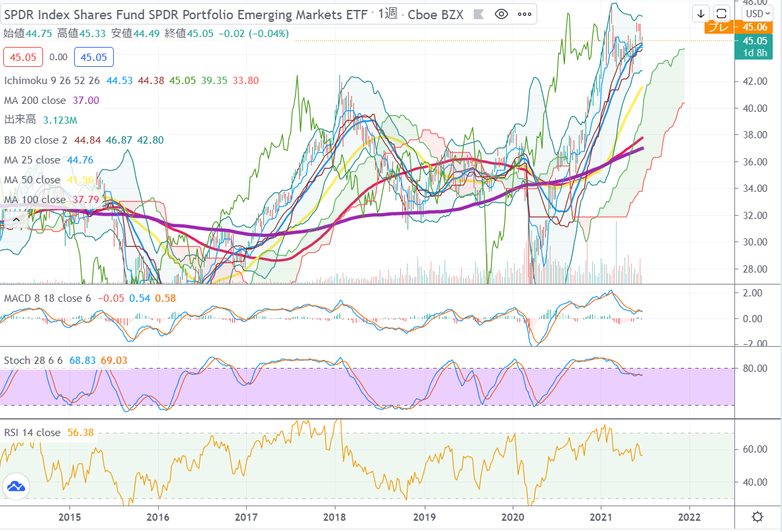Screen dimensions: 782x532
Task: Click the symbol name SPDR Portfolio Emerging Markets ETF
Action: pyautogui.click(x=185, y=15)
